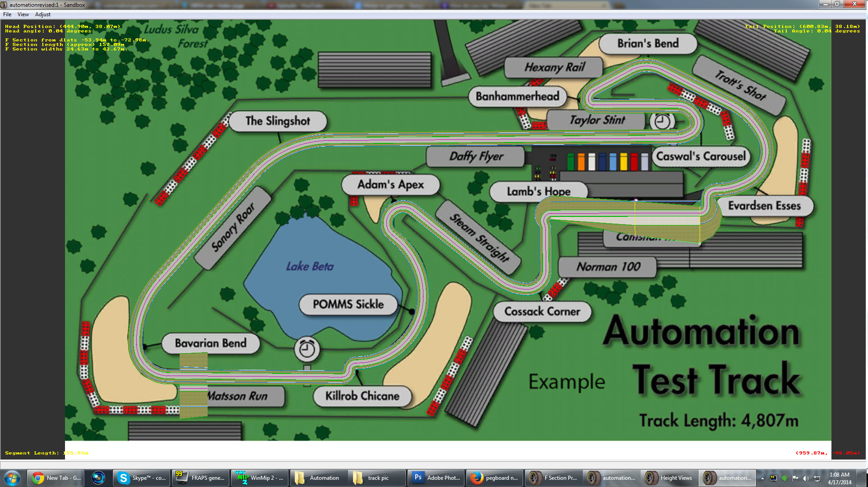Open the Adjust menu
868x487 pixels.
[x=43, y=14]
